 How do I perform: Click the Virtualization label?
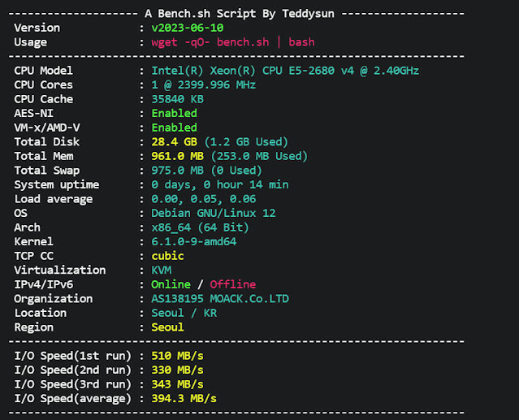click(60, 270)
